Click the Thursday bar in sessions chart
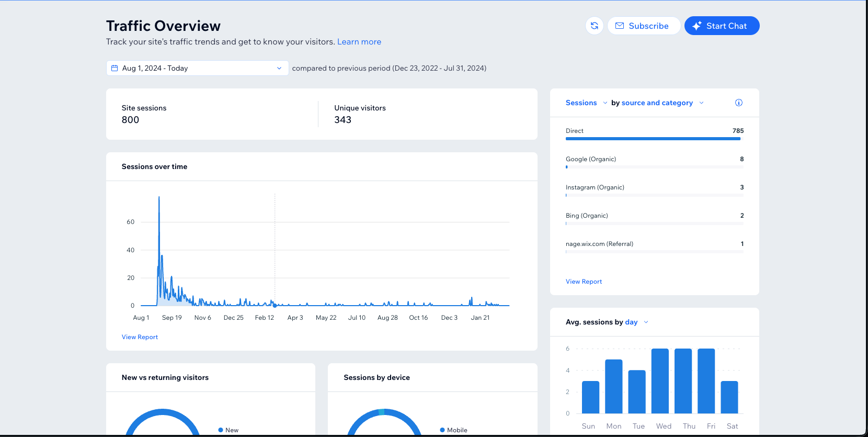The image size is (868, 437). click(683, 381)
